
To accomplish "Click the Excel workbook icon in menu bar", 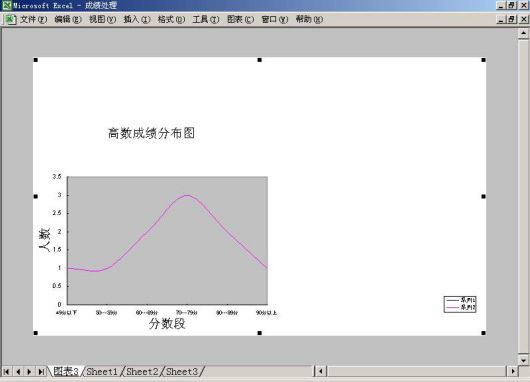I will coord(10,19).
